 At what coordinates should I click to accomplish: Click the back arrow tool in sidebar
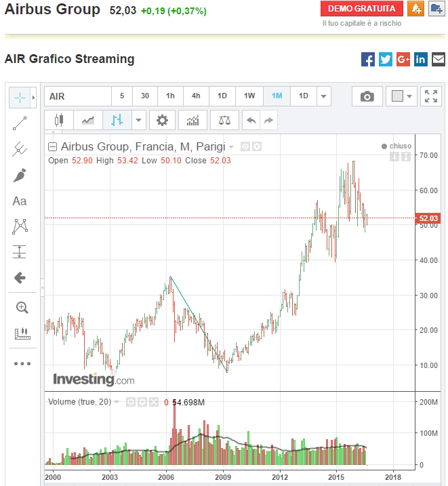tap(20, 278)
